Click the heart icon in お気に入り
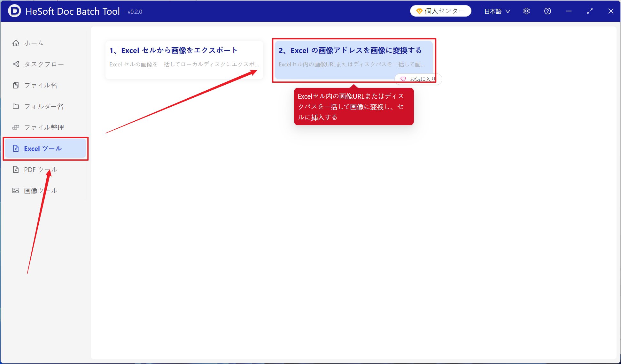This screenshot has height=364, width=621. [403, 79]
